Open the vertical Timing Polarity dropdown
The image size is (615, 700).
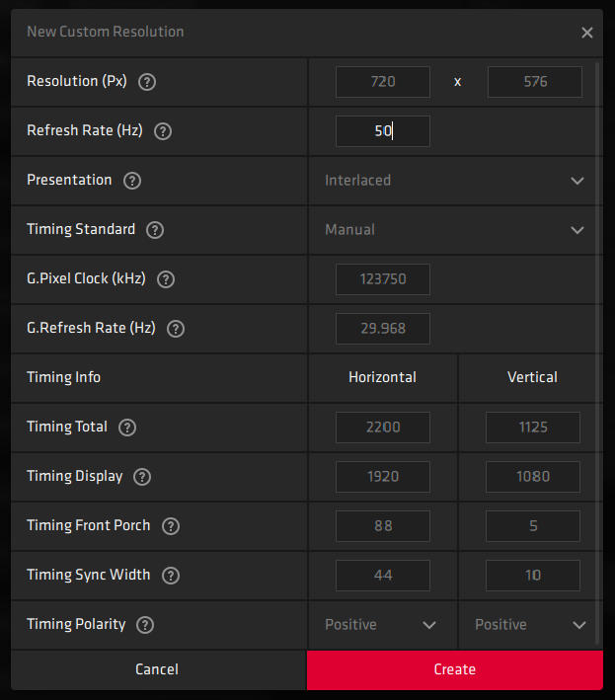[x=531, y=625]
